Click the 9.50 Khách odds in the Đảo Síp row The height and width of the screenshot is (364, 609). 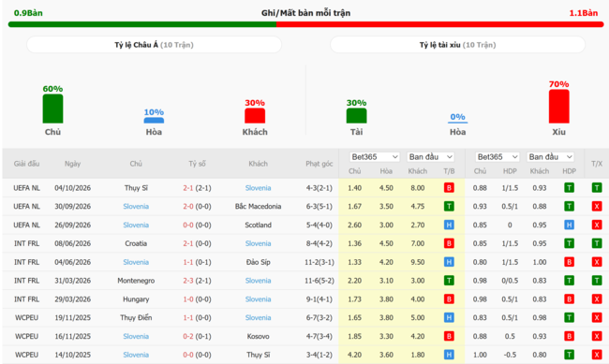pyautogui.click(x=418, y=262)
